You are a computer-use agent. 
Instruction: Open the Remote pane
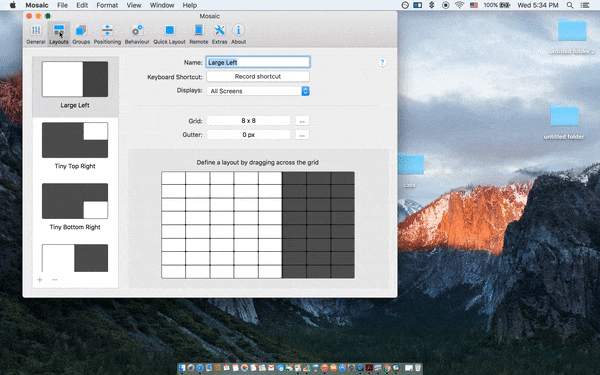point(199,34)
